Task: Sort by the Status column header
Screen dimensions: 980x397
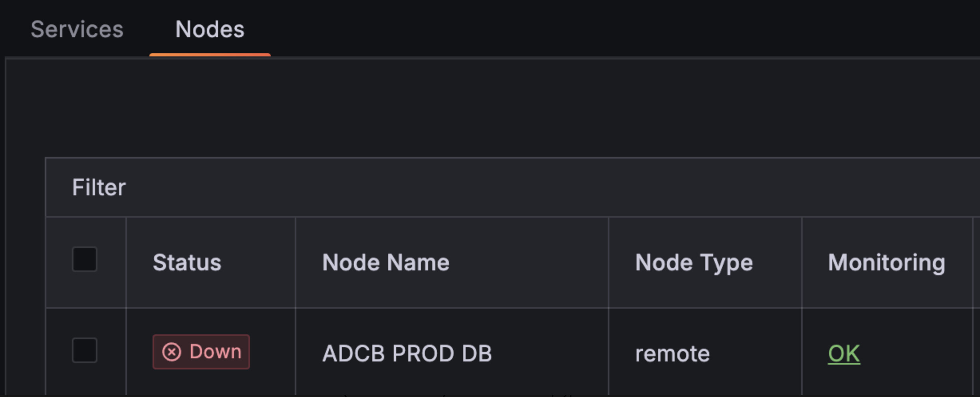Action: pyautogui.click(x=187, y=262)
